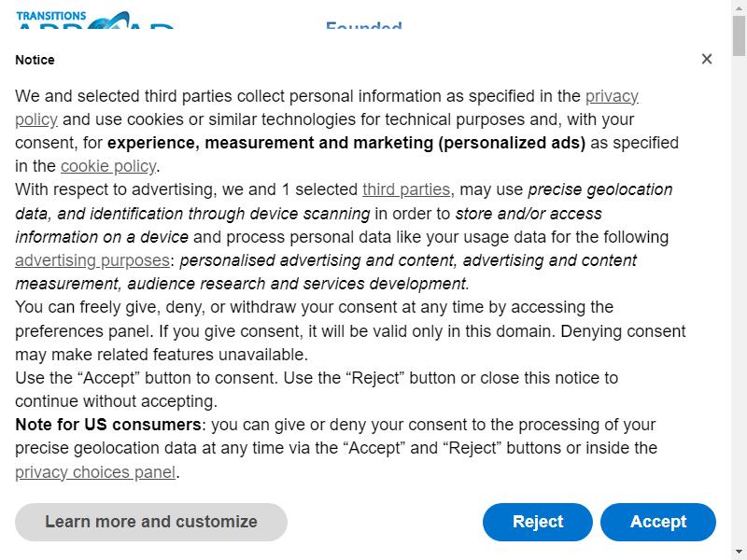
Task: Open the advertising purposes link
Action: pyautogui.click(x=92, y=260)
